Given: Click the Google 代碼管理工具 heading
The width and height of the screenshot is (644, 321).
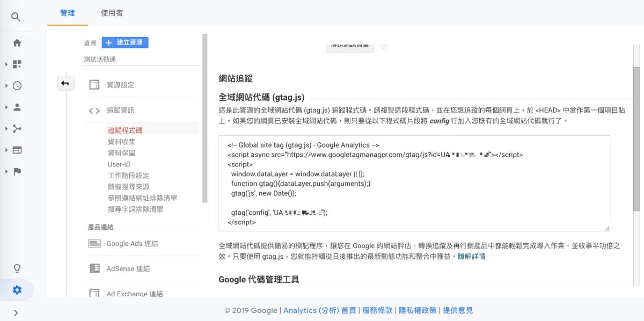Looking at the screenshot, I should click(259, 280).
